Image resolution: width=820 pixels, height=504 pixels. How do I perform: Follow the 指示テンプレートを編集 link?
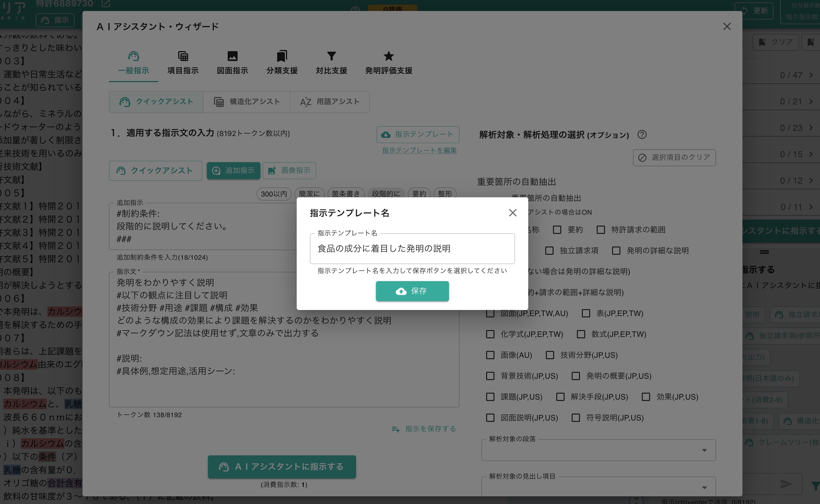[x=419, y=150]
